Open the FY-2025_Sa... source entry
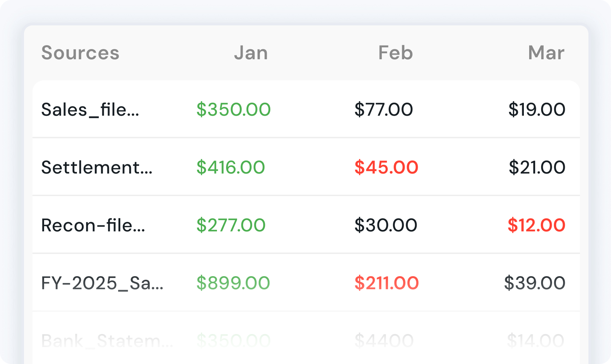Screen dimensions: 611x364 coord(102,283)
